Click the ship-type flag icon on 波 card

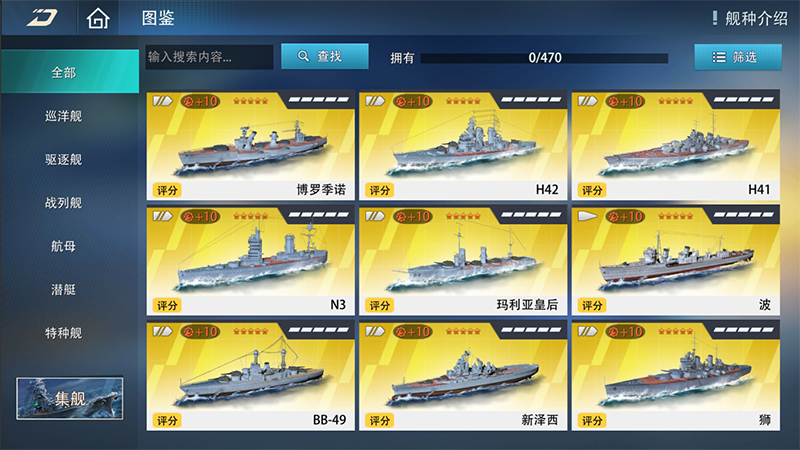pos(587,216)
